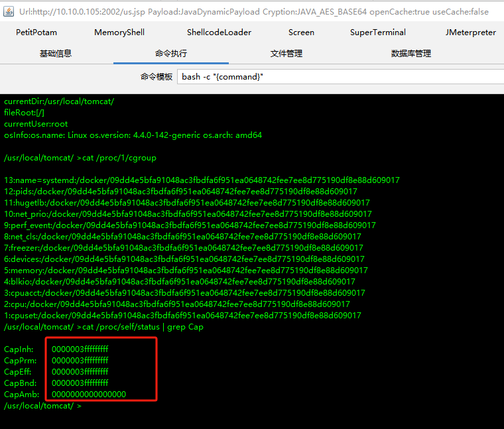The width and height of the screenshot is (504, 429).
Task: Switch to the 基础信息 tab
Action: [56, 54]
